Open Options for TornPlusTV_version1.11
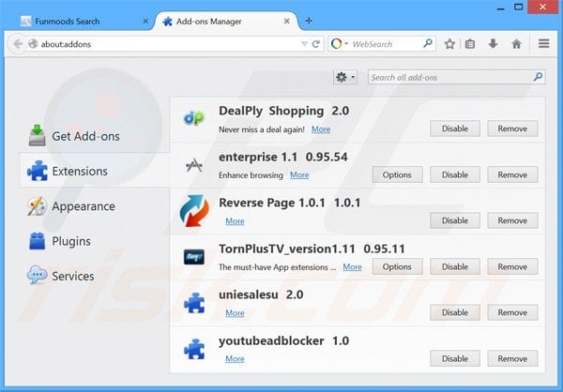The image size is (563, 392). click(x=397, y=266)
